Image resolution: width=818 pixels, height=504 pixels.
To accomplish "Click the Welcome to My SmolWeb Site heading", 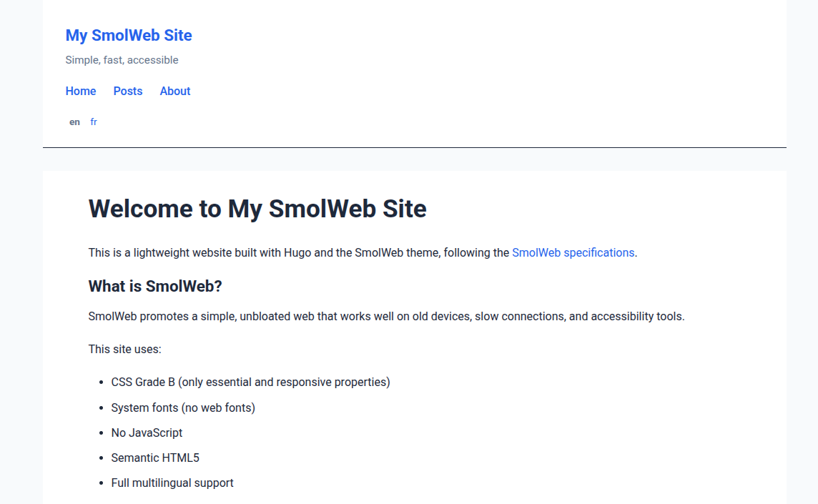I will click(x=257, y=209).
